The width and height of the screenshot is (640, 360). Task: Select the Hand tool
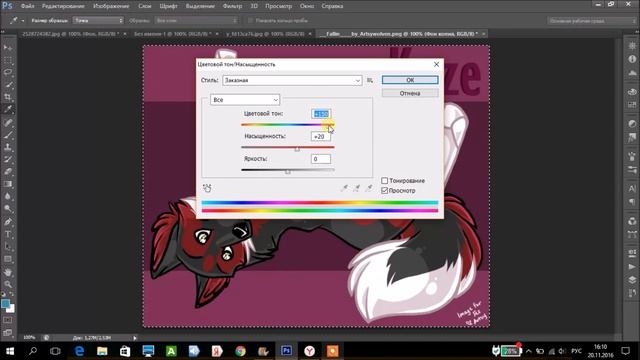pos(8,272)
